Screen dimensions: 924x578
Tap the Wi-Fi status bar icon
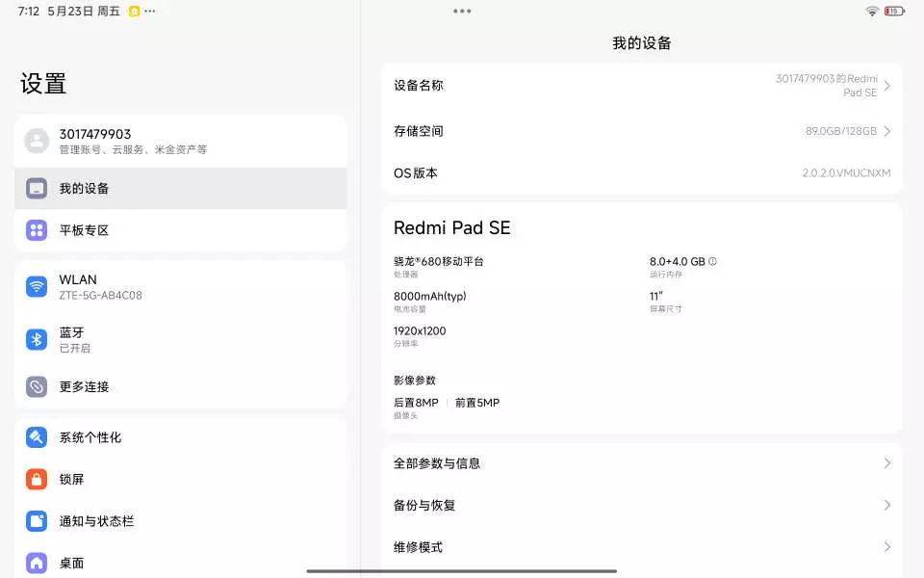click(872, 11)
